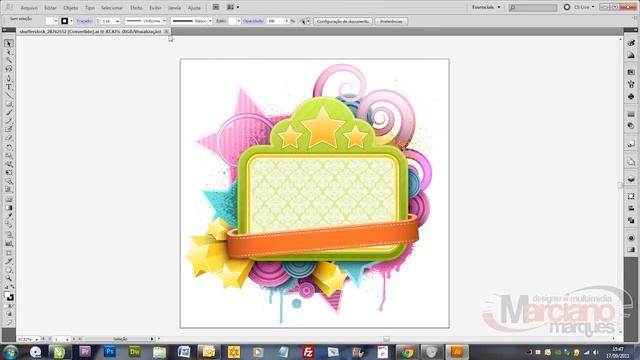The height and width of the screenshot is (360, 640).
Task: Open the Janela menu
Action: click(174, 8)
